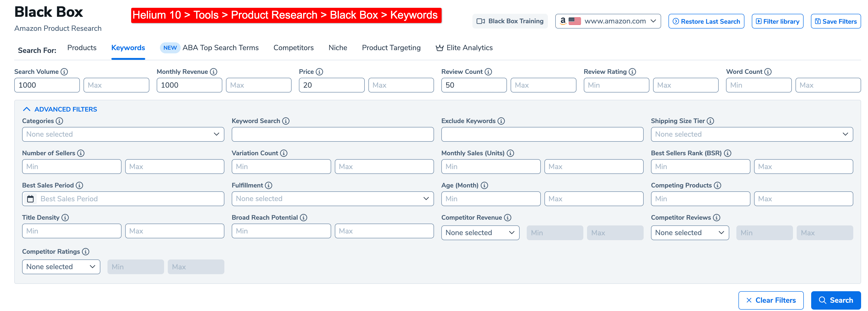Screen dimensions: 868x311
Task: Click the Clear Filters button
Action: (x=771, y=300)
